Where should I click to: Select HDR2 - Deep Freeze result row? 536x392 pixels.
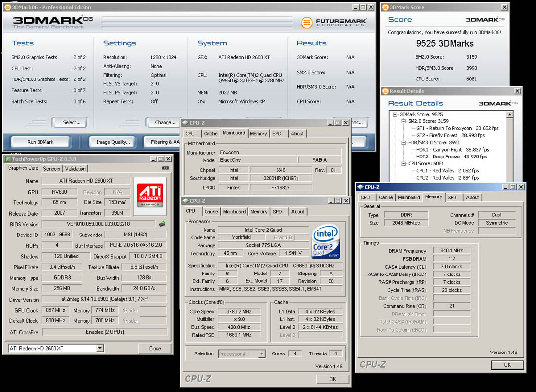pyautogui.click(x=451, y=157)
